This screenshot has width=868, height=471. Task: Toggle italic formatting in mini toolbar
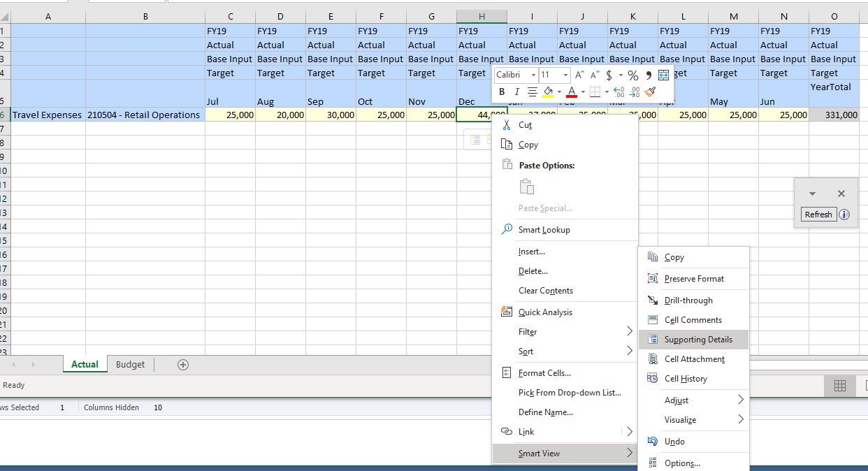click(x=517, y=92)
